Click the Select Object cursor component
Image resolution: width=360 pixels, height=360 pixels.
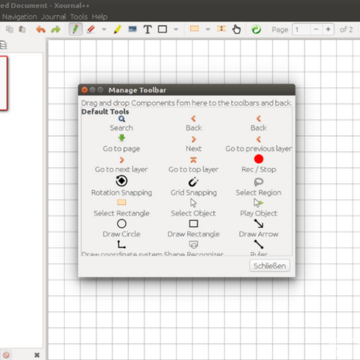pyautogui.click(x=194, y=208)
